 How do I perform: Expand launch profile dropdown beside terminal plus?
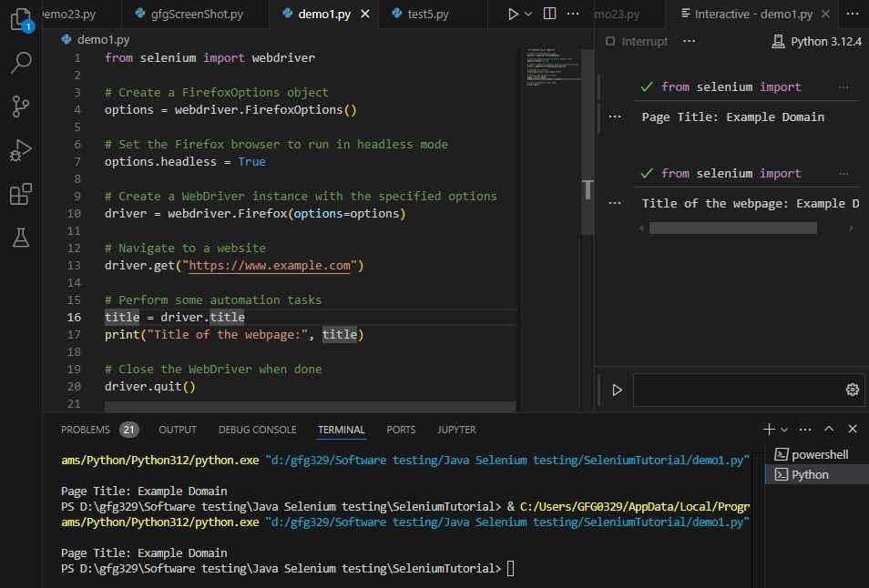784,429
